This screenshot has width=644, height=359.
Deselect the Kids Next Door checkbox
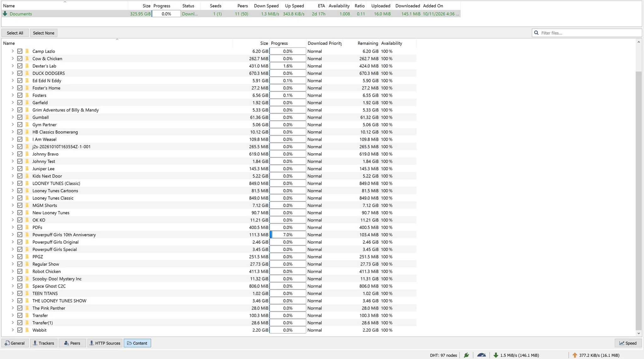click(20, 176)
